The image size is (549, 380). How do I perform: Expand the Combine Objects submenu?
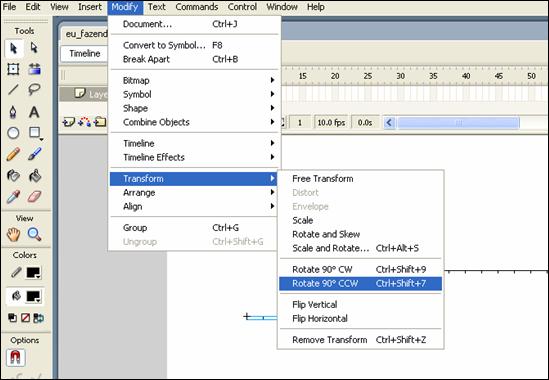[x=194, y=122]
